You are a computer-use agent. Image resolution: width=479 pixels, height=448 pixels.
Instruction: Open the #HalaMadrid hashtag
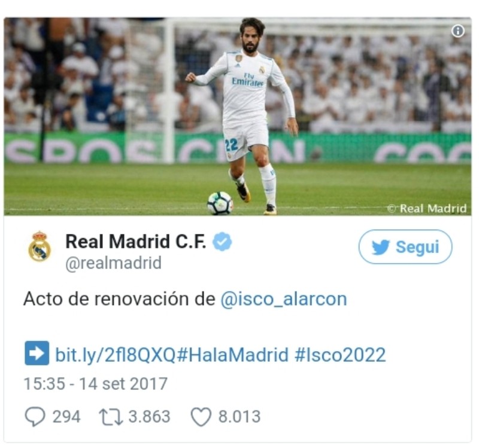tap(232, 355)
